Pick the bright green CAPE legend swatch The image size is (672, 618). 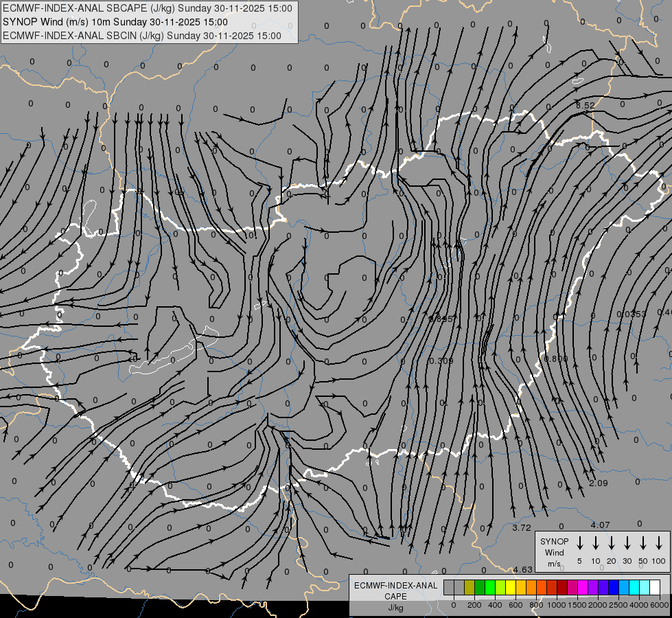pos(490,587)
